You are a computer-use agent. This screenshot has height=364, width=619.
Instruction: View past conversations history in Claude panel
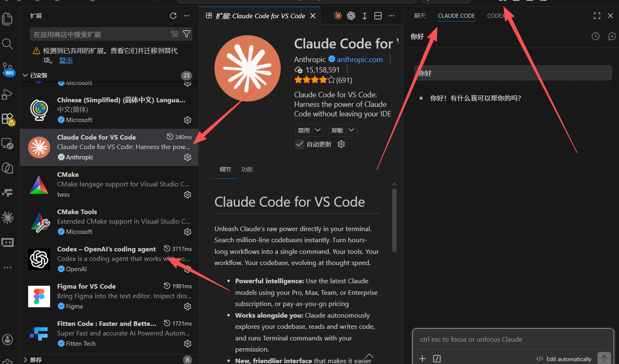click(x=595, y=36)
